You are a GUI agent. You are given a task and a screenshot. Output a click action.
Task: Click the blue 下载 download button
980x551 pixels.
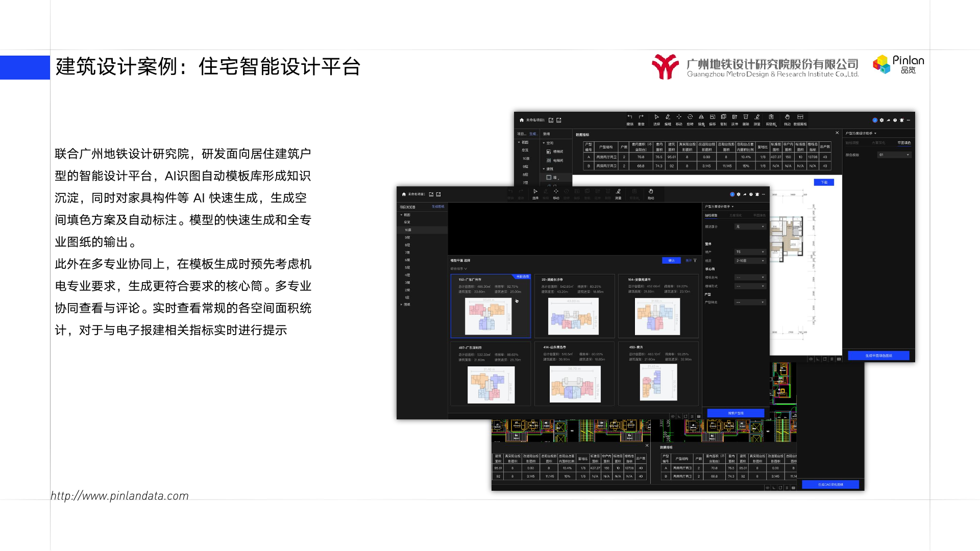click(x=824, y=182)
